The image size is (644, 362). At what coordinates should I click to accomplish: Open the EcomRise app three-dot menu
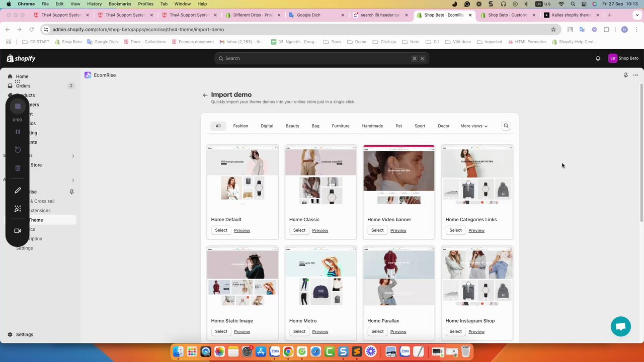635,75
